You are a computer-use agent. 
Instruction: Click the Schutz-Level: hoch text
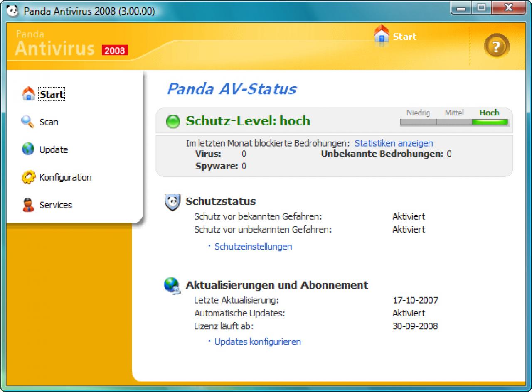point(248,121)
